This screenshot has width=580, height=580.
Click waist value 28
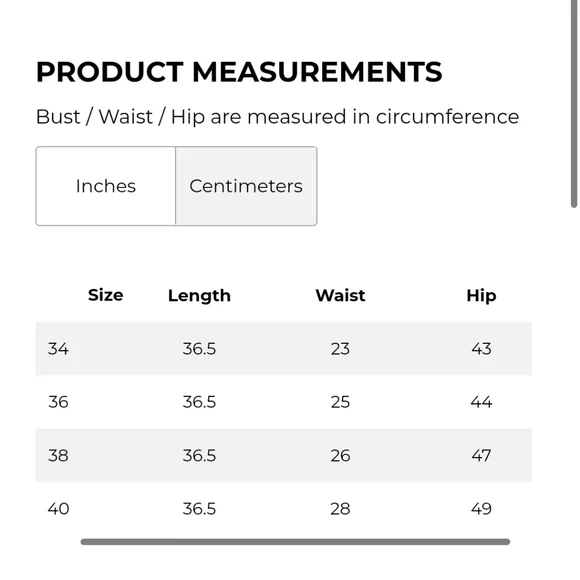pyautogui.click(x=340, y=509)
